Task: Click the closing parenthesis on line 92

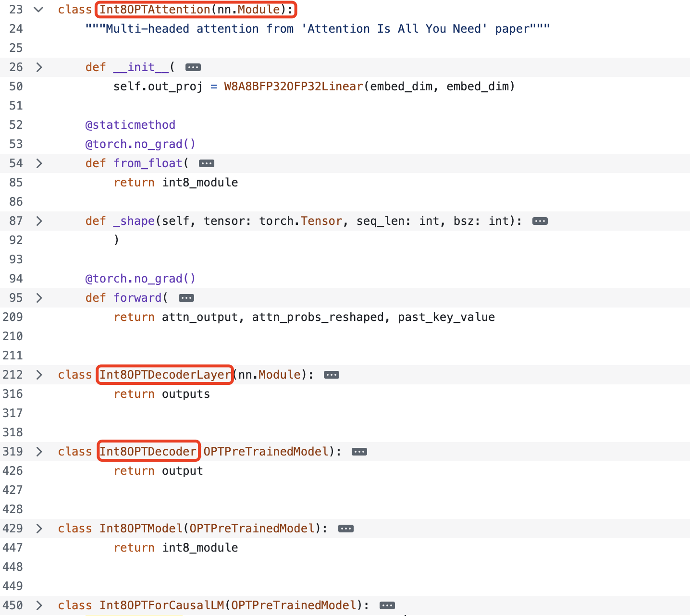Action: 116,240
